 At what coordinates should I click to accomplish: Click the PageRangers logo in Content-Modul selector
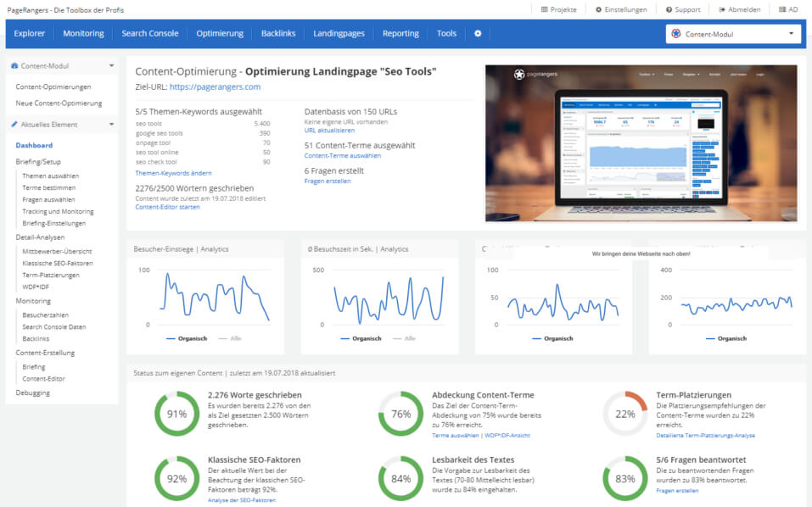(x=675, y=34)
